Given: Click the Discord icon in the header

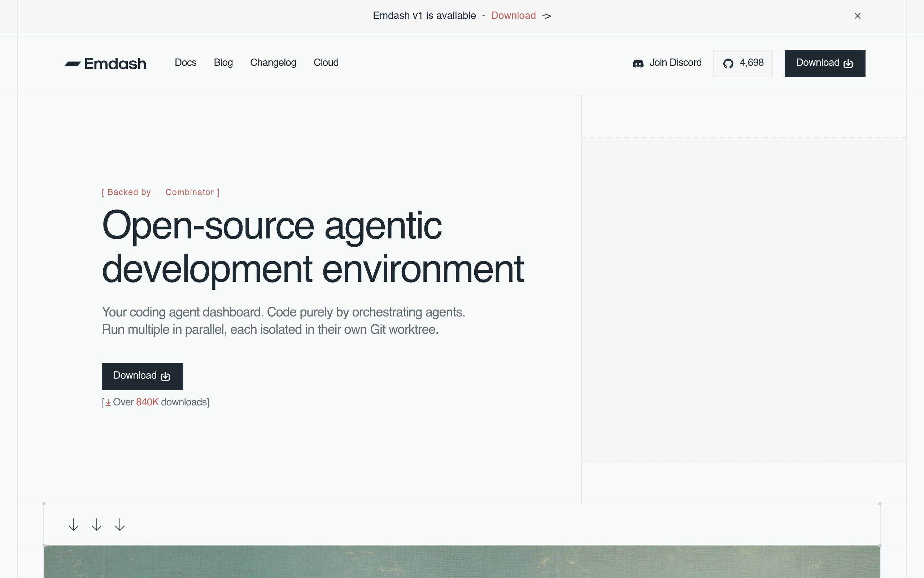Looking at the screenshot, I should pyautogui.click(x=638, y=64).
